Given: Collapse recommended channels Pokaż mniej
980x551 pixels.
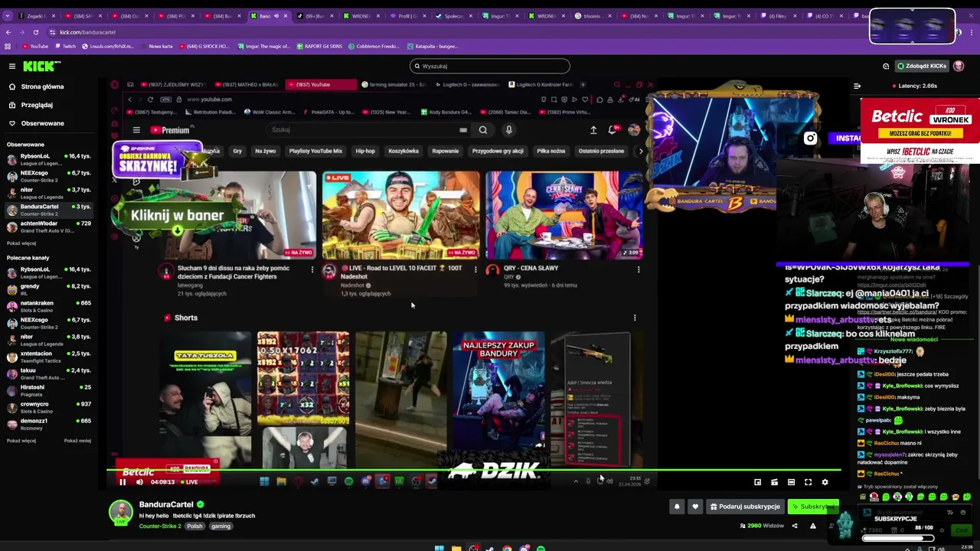Looking at the screenshot, I should coord(77,441).
